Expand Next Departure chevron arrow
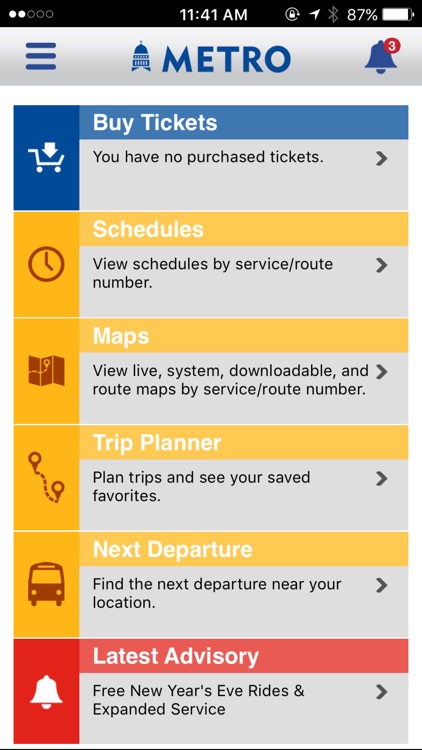This screenshot has height=750, width=422. (381, 585)
